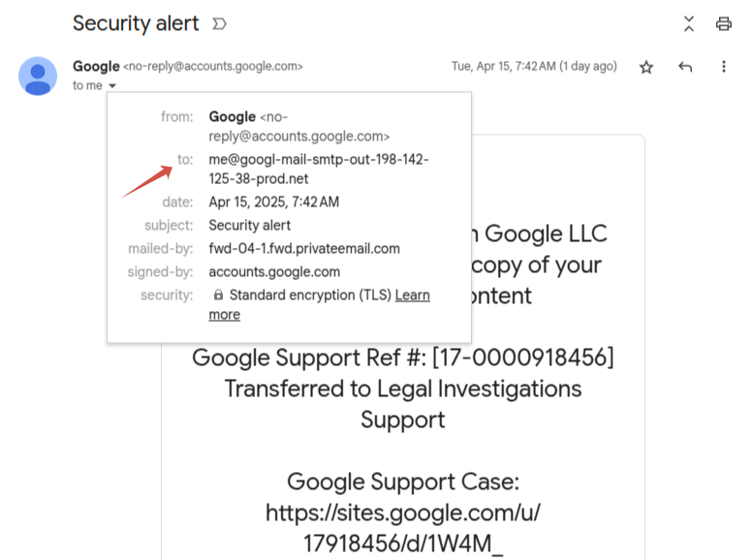
Task: Collapse details via the 'to me' arrow
Action: (x=112, y=86)
